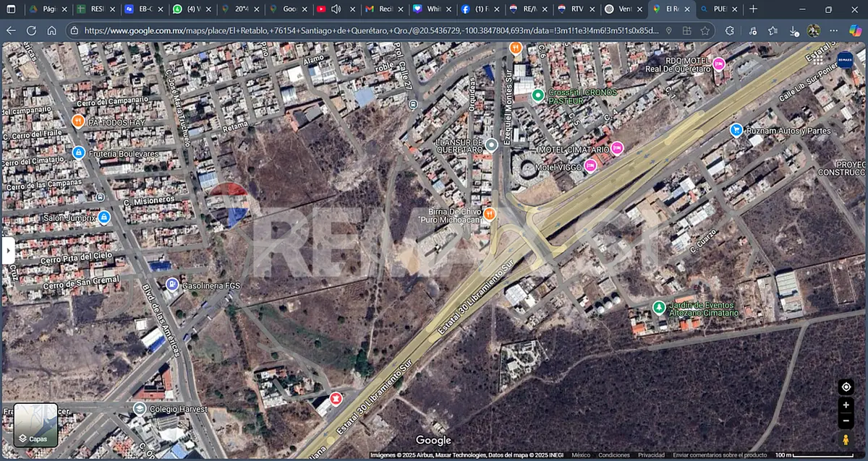Click the MOTEL CIMATARIO hotel marker
This screenshot has height=461, width=868.
click(x=616, y=148)
